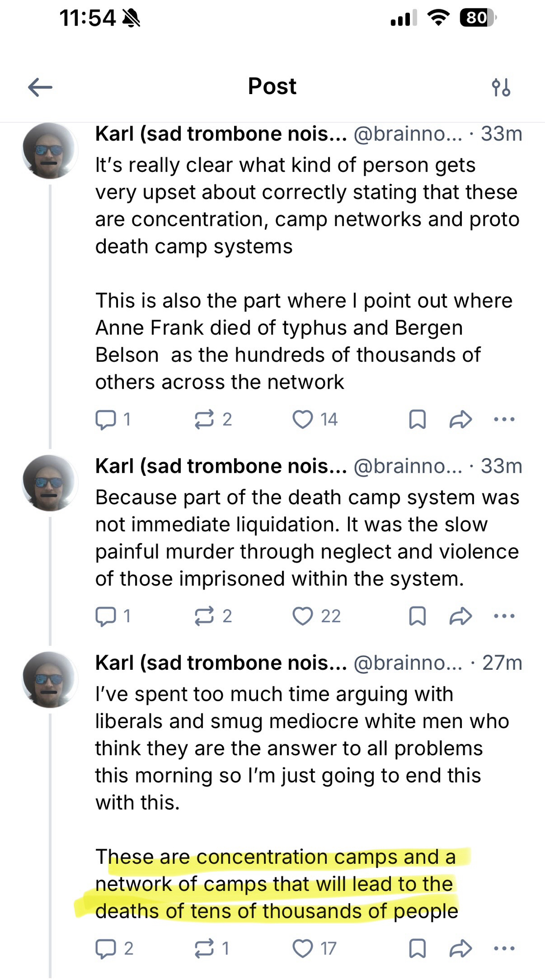Image resolution: width=545 pixels, height=980 pixels.
Task: Open more options on first post
Action: [x=504, y=419]
